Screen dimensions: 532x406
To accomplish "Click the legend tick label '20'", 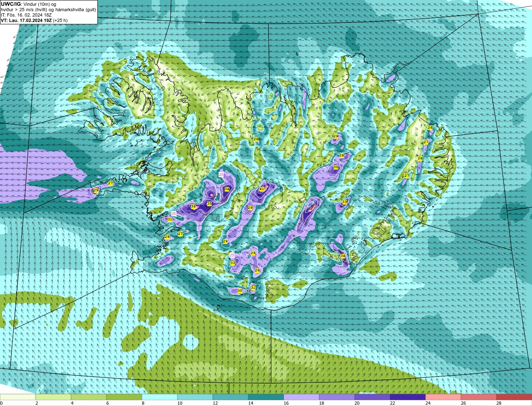I will click(x=356, y=403).
